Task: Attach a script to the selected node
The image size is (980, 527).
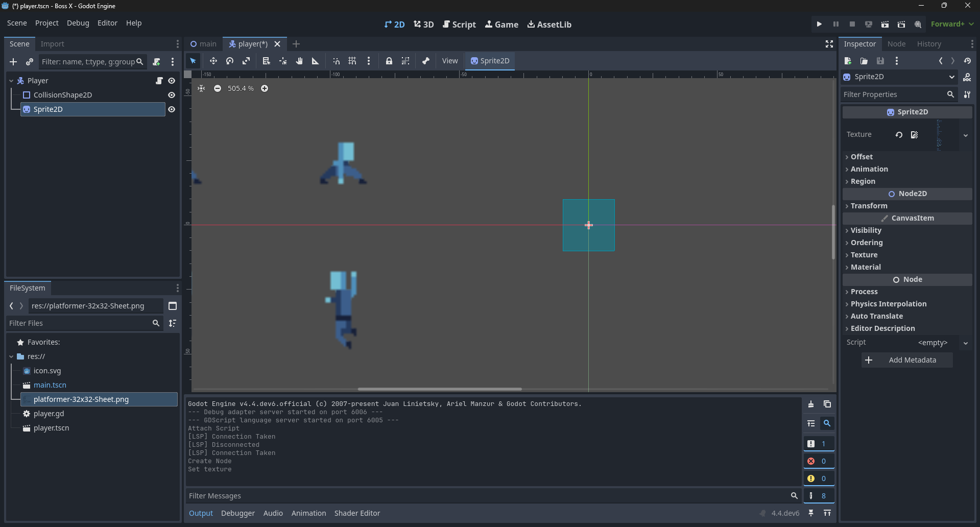Action: [156, 62]
